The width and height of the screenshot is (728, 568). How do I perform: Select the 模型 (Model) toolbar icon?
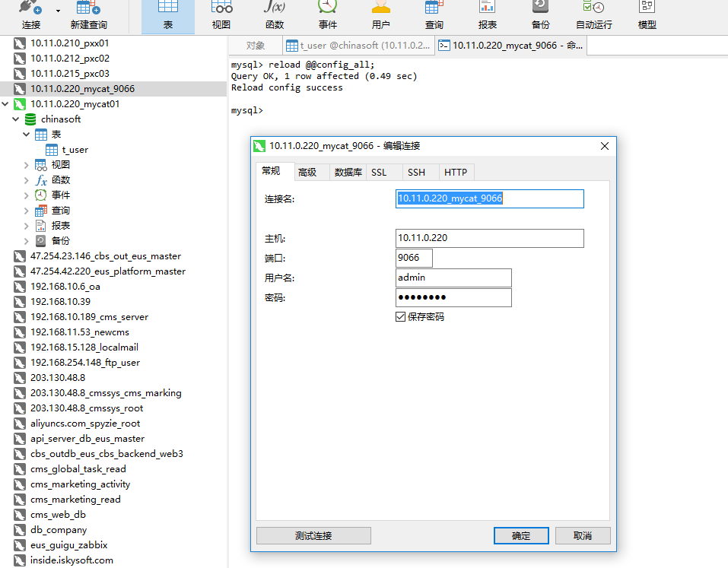[x=647, y=7]
